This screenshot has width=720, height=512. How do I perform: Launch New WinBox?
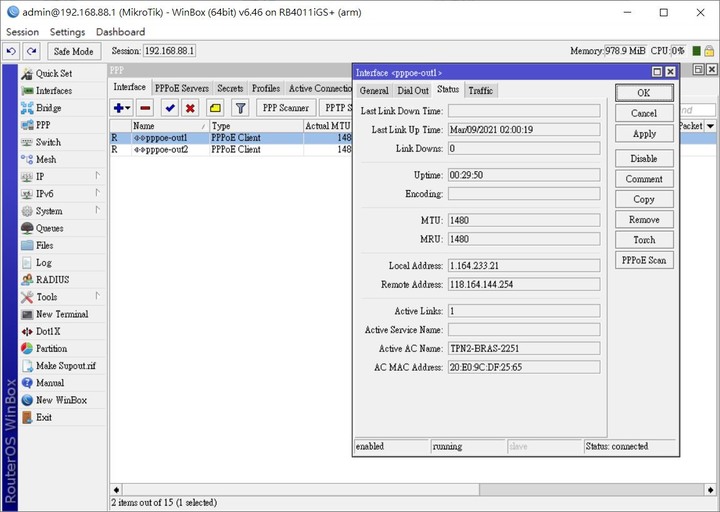tap(61, 400)
